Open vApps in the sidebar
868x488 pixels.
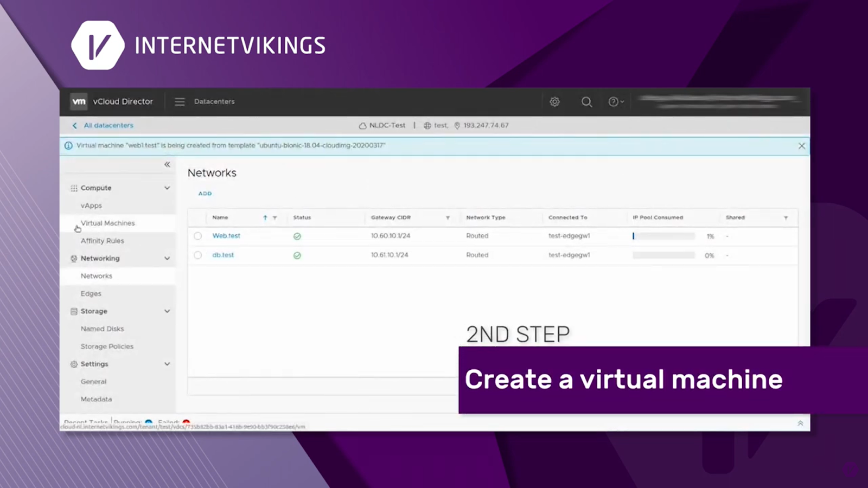91,206
